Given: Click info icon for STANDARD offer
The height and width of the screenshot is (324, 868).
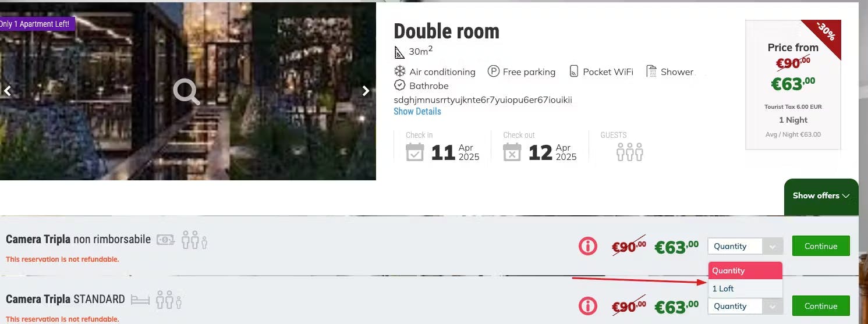Looking at the screenshot, I should click(588, 306).
